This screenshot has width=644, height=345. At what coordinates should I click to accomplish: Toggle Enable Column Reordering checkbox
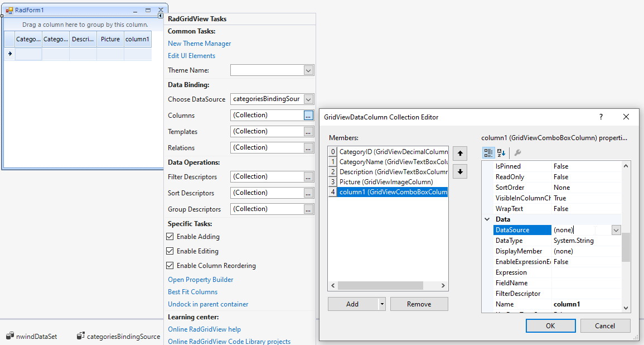point(170,266)
